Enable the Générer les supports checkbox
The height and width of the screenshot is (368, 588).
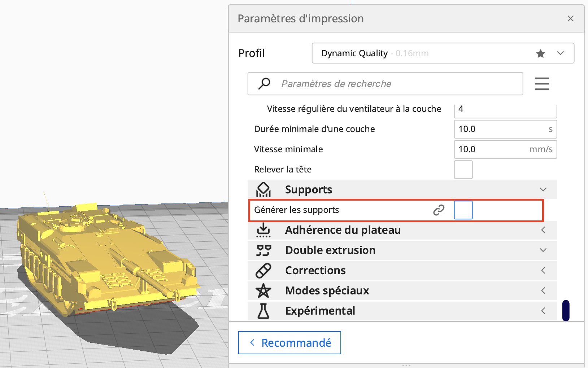pos(463,210)
